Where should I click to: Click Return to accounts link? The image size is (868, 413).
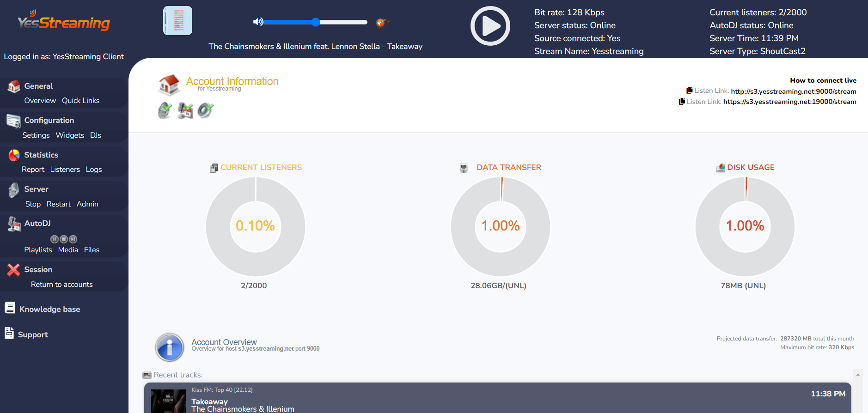(x=62, y=285)
